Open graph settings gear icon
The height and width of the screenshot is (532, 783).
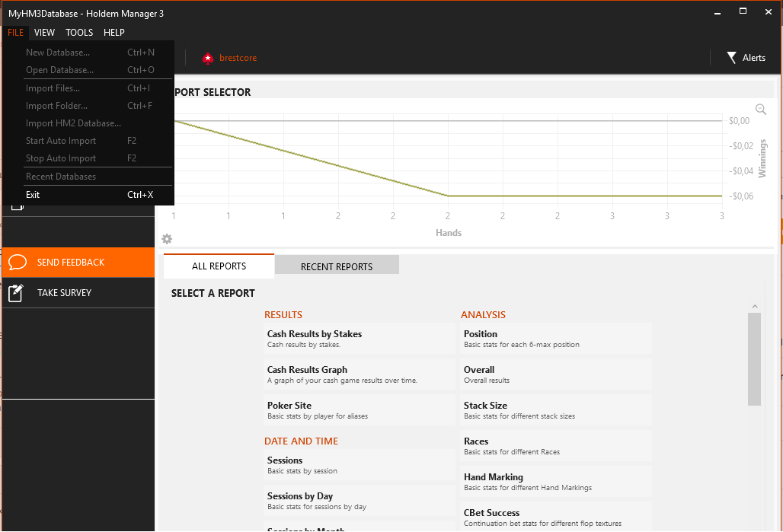click(167, 239)
